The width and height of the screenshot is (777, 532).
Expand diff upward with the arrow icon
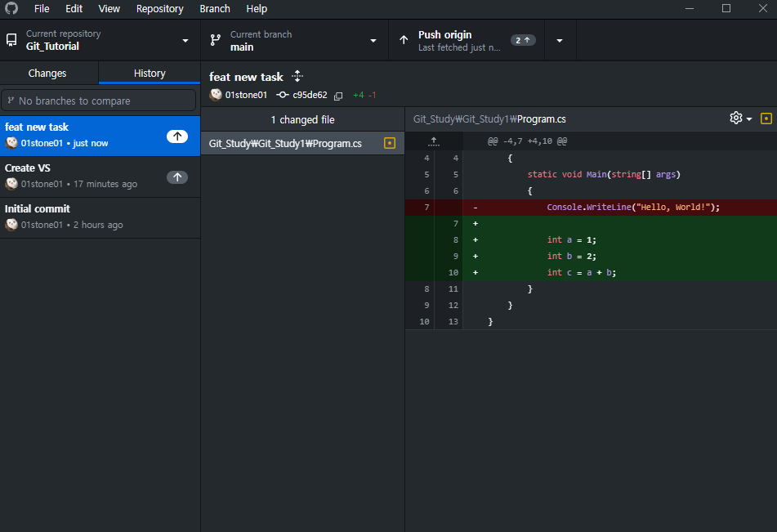click(x=434, y=141)
